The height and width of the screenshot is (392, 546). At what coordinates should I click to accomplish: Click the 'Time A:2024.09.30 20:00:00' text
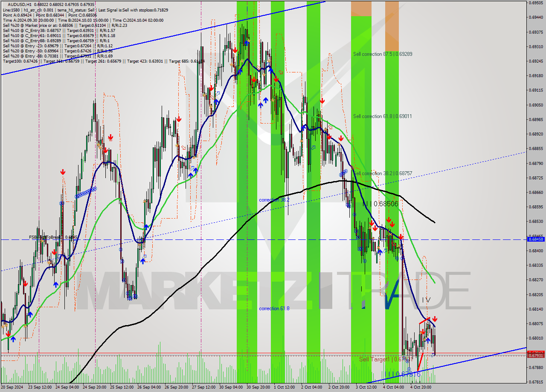pos(28,20)
